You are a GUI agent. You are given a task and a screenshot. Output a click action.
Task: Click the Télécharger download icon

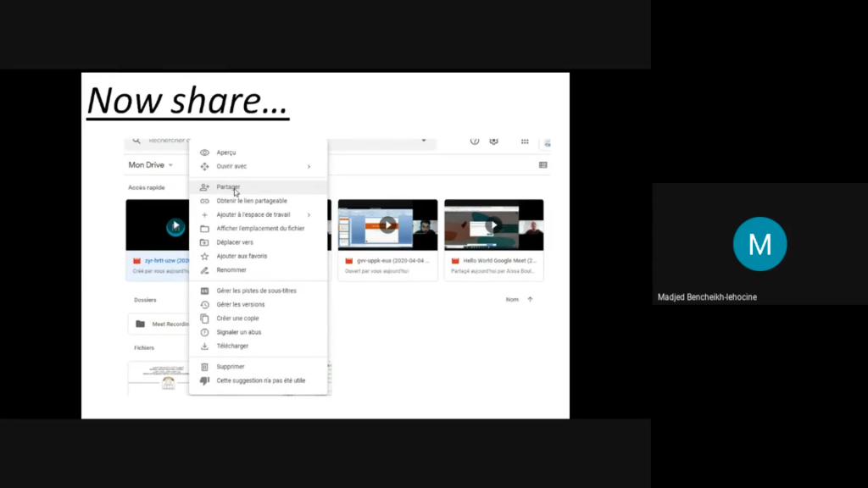click(204, 347)
